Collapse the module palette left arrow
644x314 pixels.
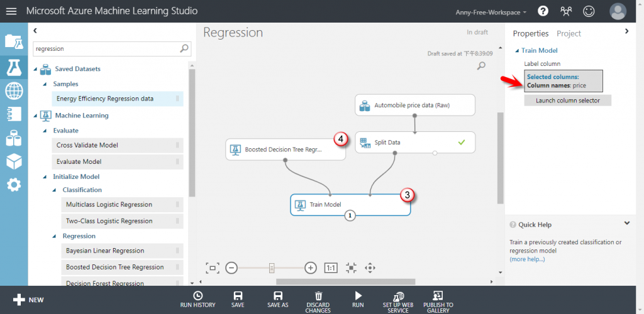35,31
